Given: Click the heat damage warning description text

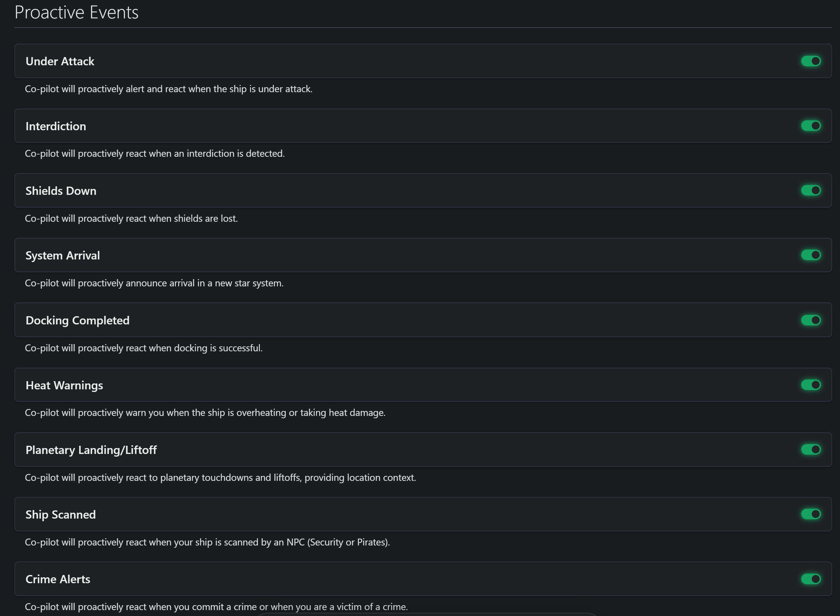Looking at the screenshot, I should pyautogui.click(x=205, y=413).
